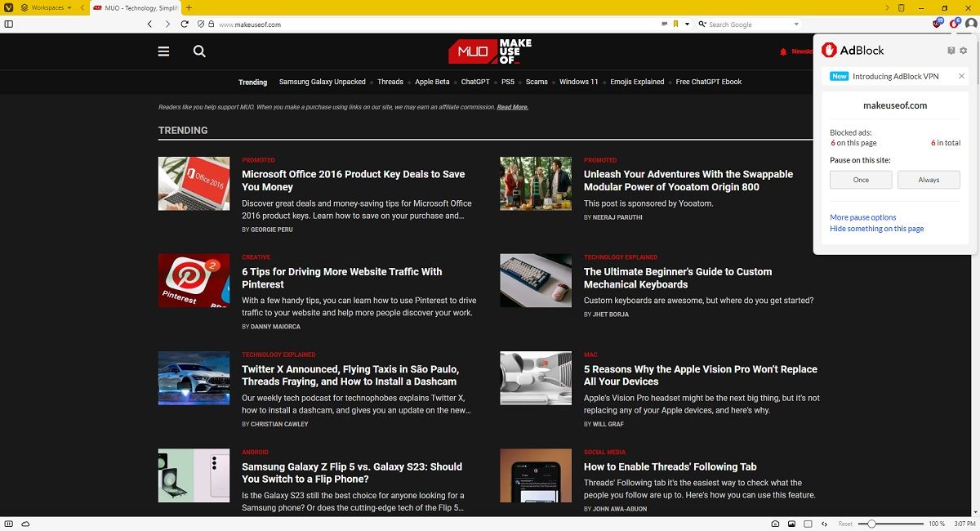The width and height of the screenshot is (980, 531).
Task: Reset zoom using the zoom slider
Action: [x=846, y=524]
